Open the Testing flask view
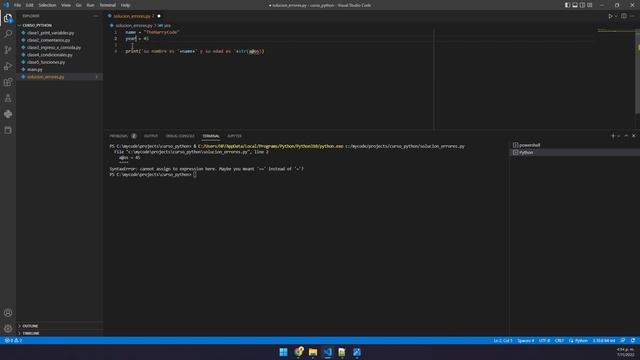The width and height of the screenshot is (640, 360). [8, 98]
